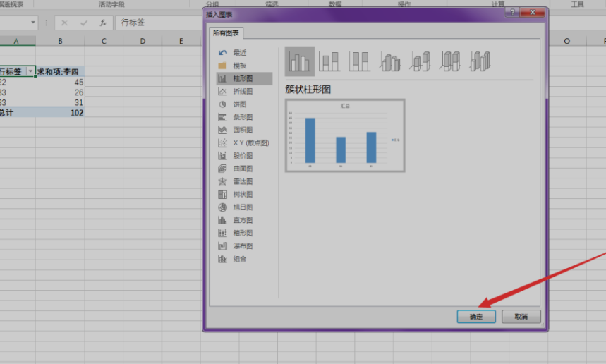This screenshot has height=364, width=606.
Task: Close the 插入图表 dialog
Action: pyautogui.click(x=533, y=13)
